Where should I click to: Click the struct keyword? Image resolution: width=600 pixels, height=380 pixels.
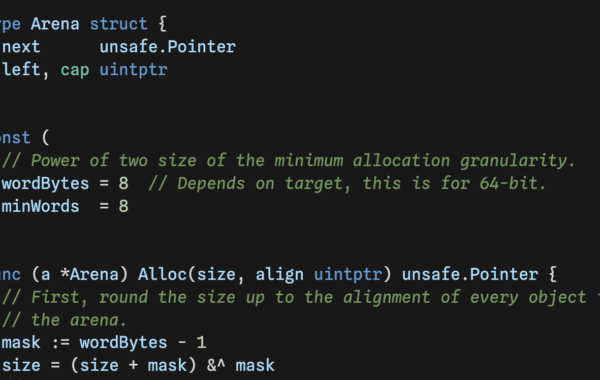[119, 24]
